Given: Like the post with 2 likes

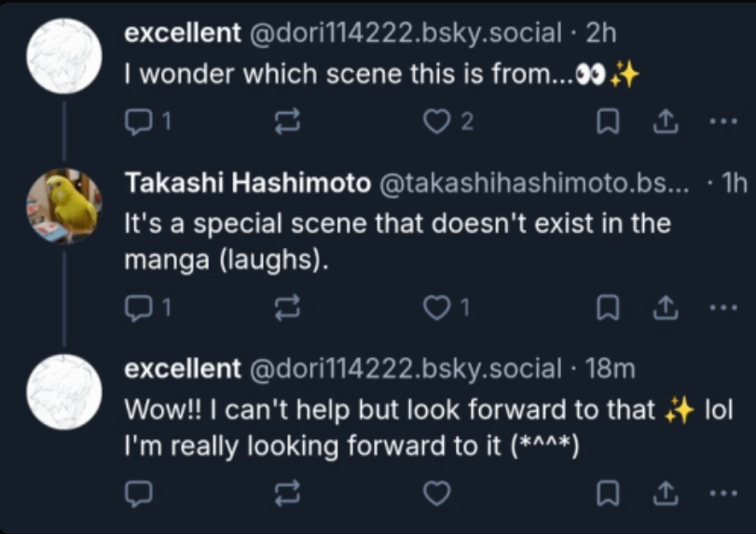Looking at the screenshot, I should coord(447,121).
